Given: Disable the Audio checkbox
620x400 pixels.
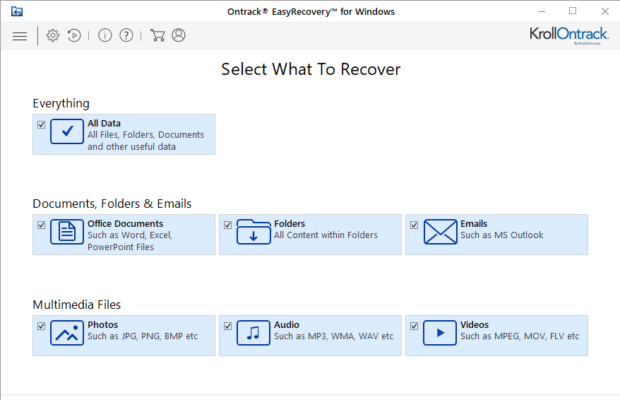Looking at the screenshot, I should coord(228,326).
